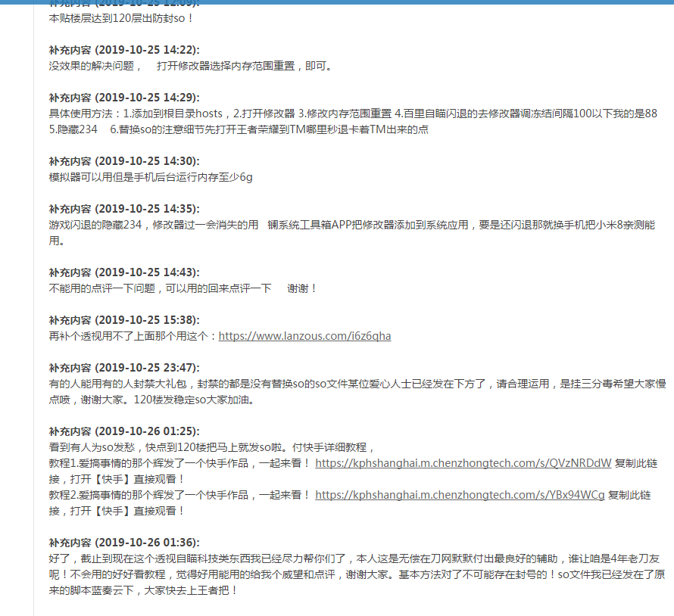Open the lanzous.com/i6z6qha download link

[x=304, y=336]
